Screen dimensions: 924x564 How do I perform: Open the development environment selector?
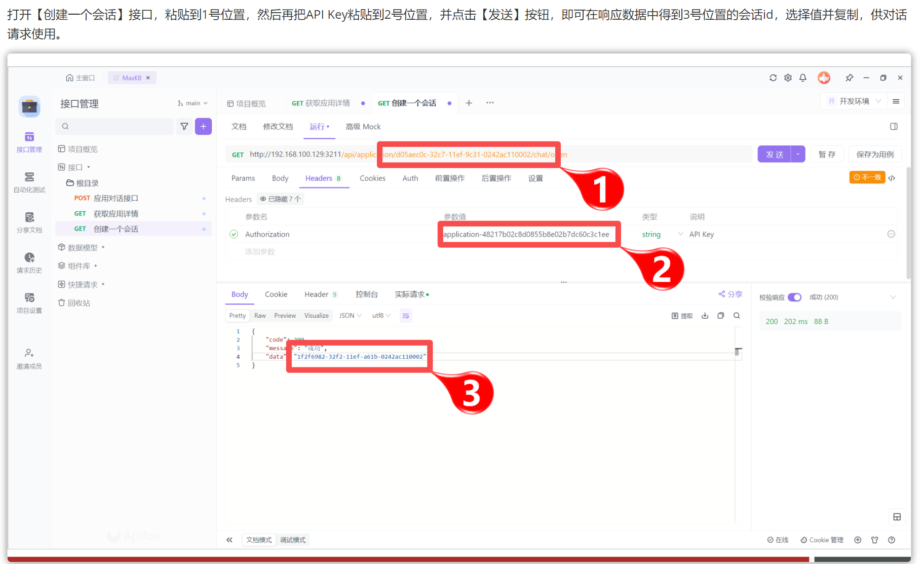click(854, 101)
